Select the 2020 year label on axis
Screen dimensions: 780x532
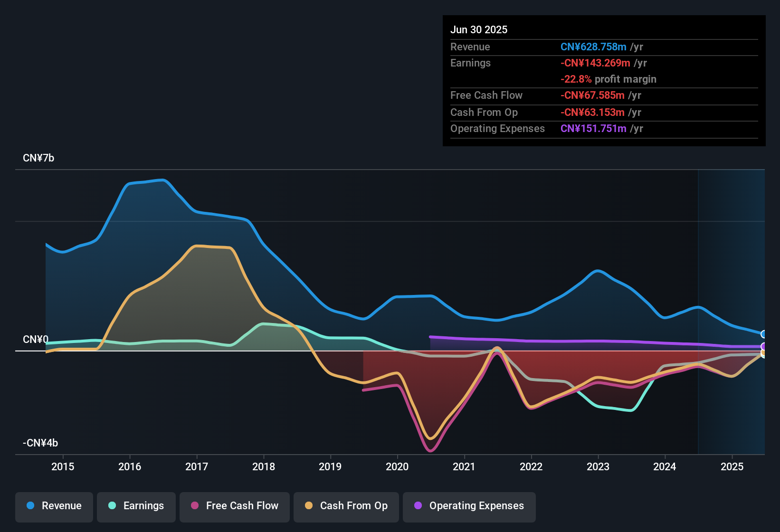point(397,467)
